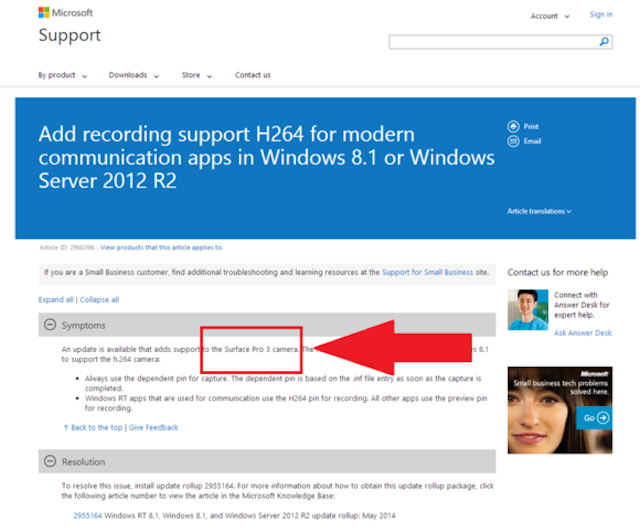
Task: Open the Store menu
Action: point(194,75)
